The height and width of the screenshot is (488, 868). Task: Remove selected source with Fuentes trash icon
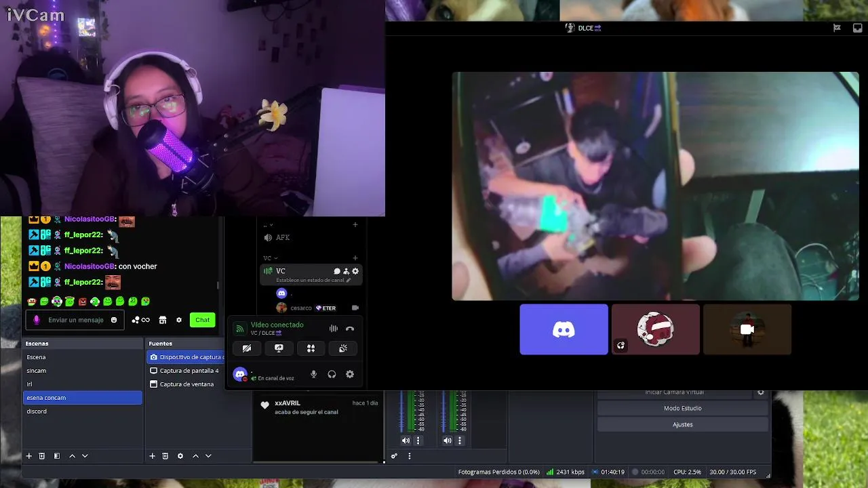[165, 456]
